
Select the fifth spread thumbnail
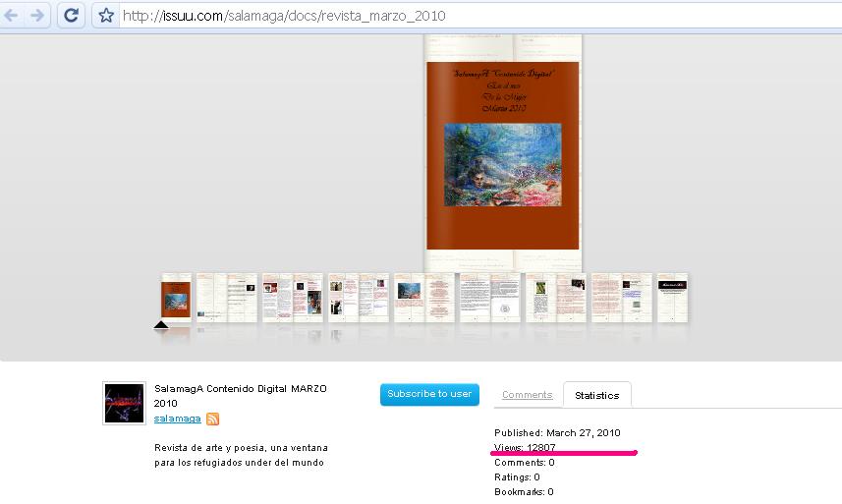pos(424,298)
